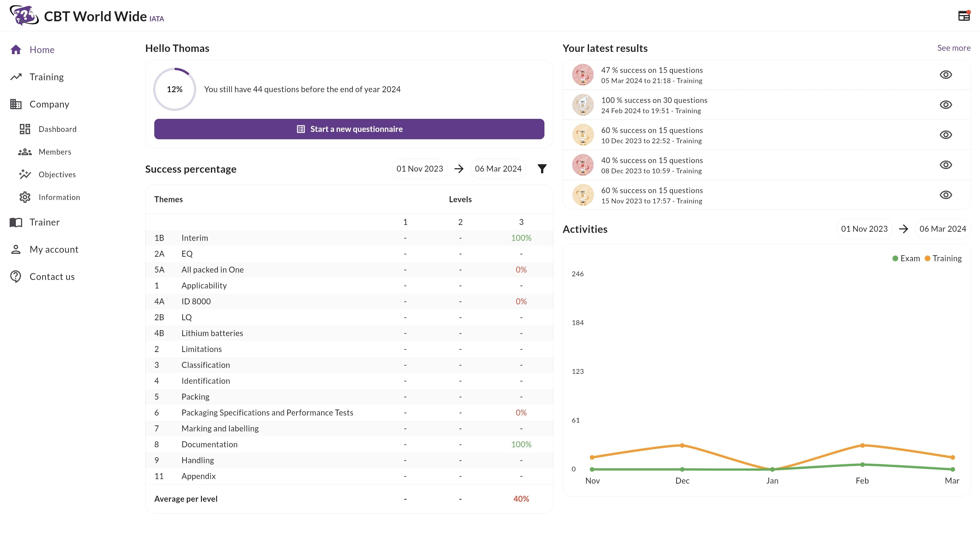Viewport: 980px width, 544px height.
Task: Open the calendar icon in the top bar
Action: pos(964,15)
